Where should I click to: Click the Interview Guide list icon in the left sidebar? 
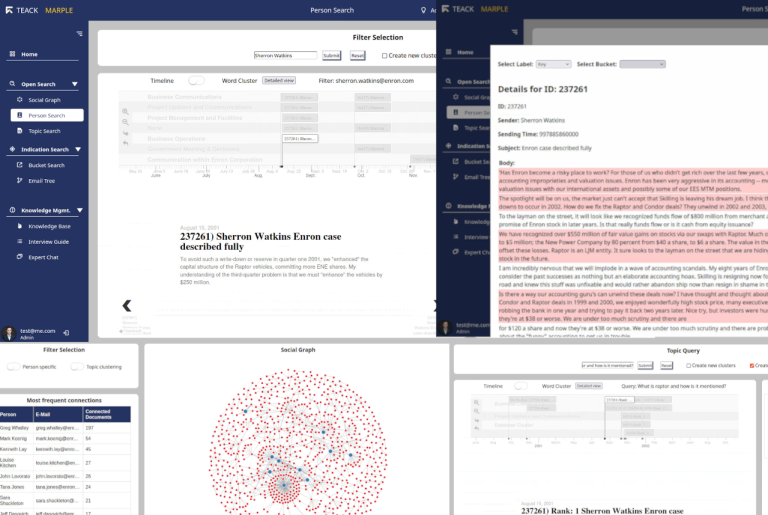click(x=20, y=241)
